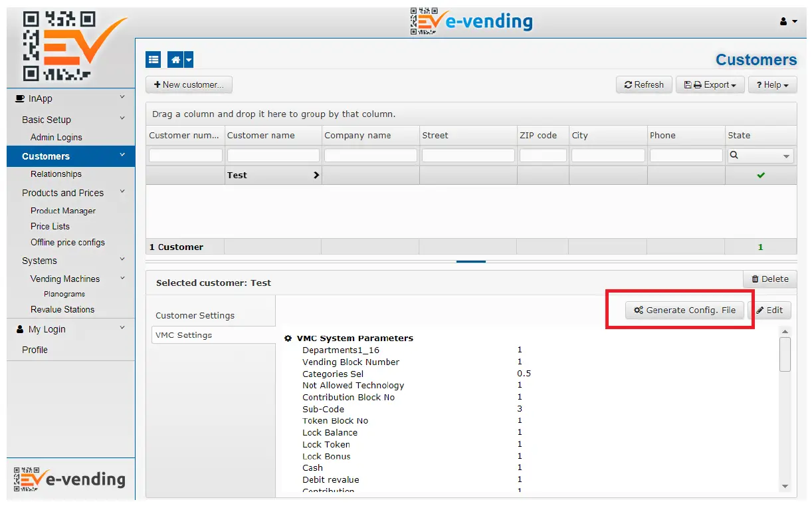Open Product Manager page
Screen dimensions: 812x508
63,211
